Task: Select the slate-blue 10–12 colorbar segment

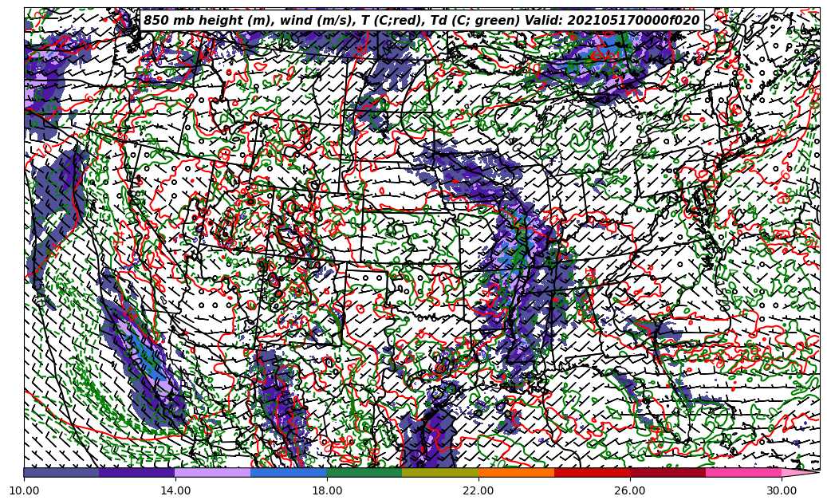Action: click(61, 472)
